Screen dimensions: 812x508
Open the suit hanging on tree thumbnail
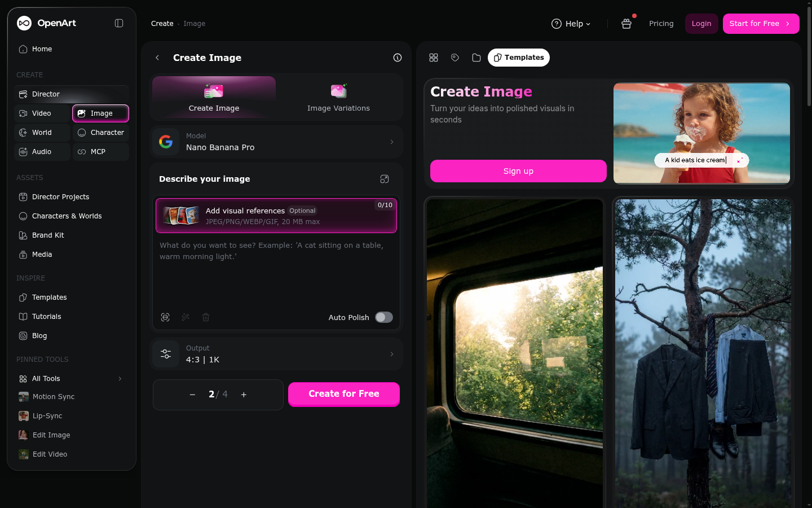(703, 353)
